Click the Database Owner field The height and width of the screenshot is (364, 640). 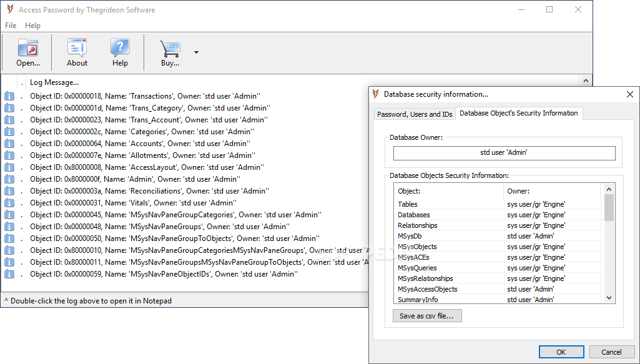click(x=504, y=152)
